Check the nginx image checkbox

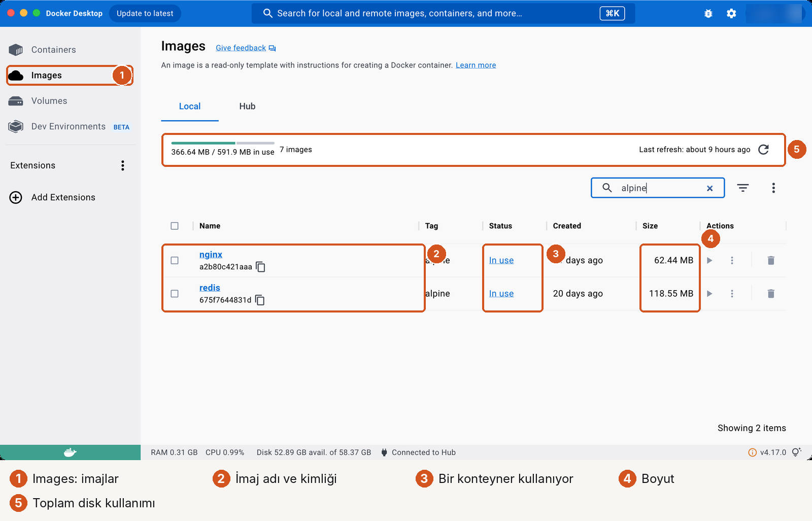pos(175,260)
